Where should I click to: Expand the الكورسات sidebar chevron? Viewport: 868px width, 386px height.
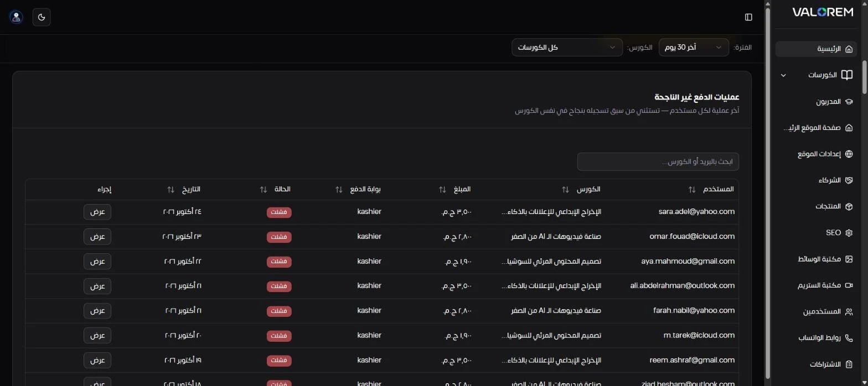783,75
